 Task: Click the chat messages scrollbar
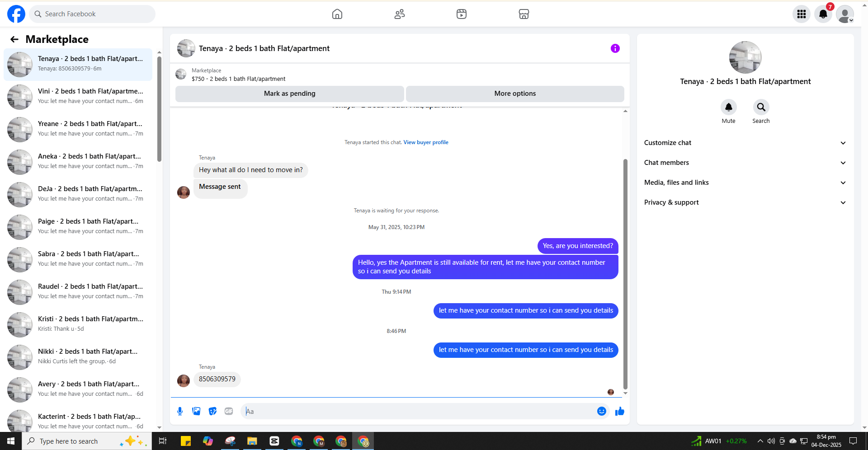click(x=625, y=273)
